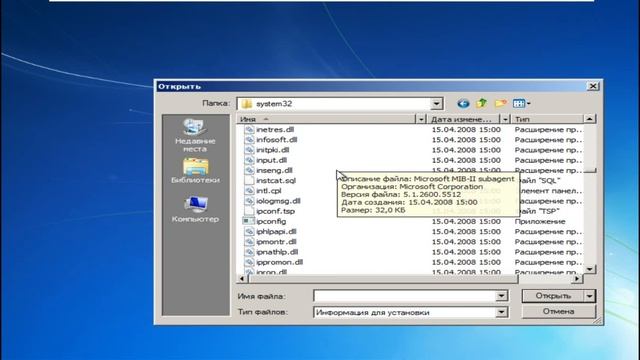The height and width of the screenshot is (360, 640).
Task: Open the view menu icon
Action: [521, 103]
